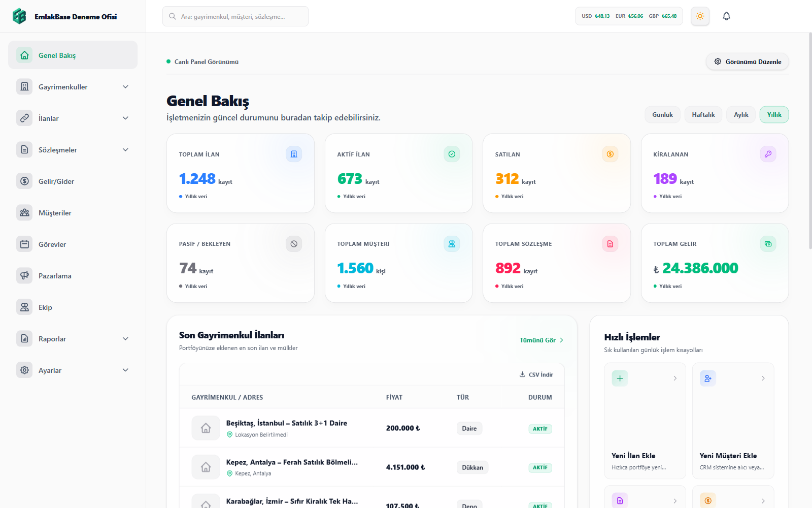Open notifications bell
The height and width of the screenshot is (508, 812).
726,16
